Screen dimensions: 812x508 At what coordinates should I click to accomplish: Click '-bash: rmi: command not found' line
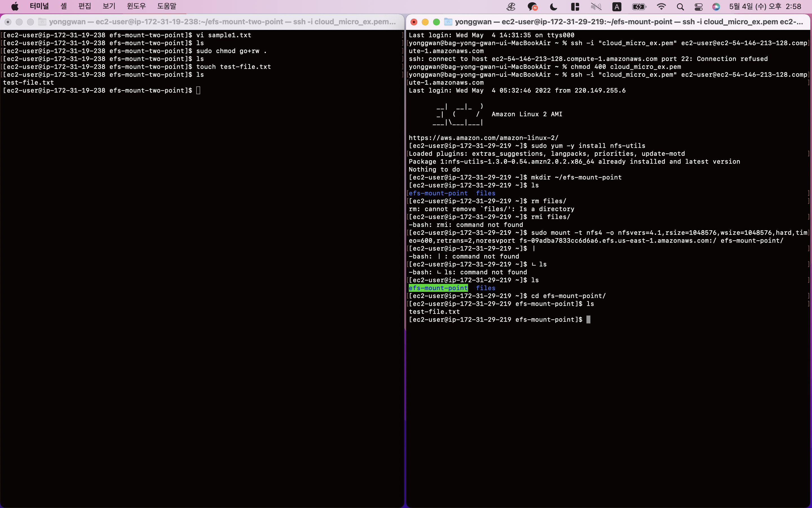(466, 225)
